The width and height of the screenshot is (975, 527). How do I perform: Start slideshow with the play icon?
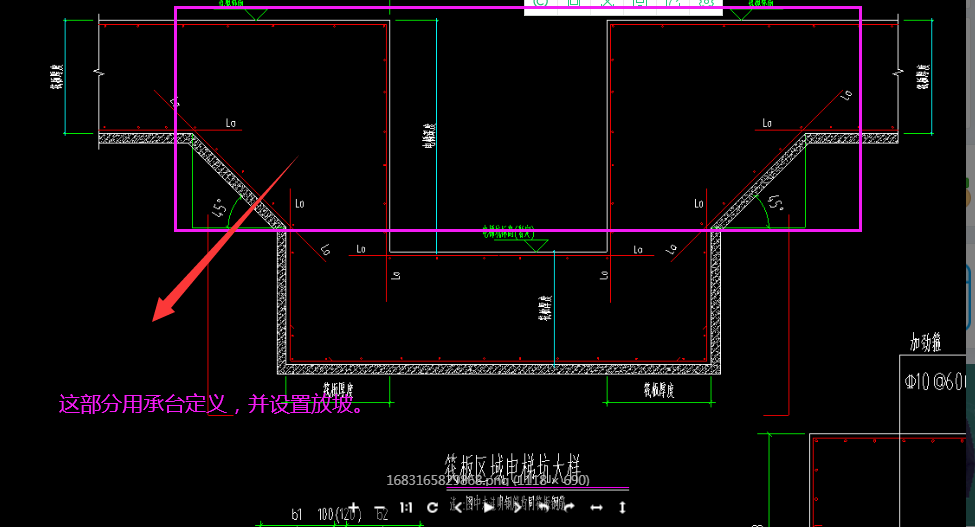(489, 508)
